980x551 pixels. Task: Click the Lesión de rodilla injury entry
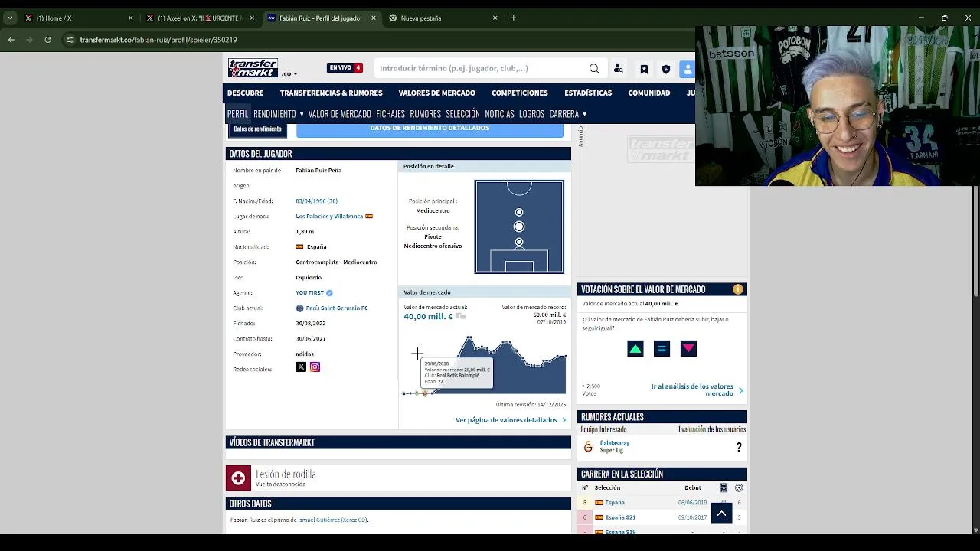point(398,478)
